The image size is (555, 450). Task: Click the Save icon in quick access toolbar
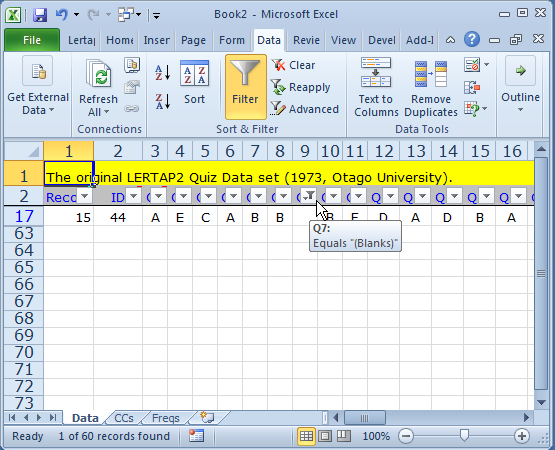40,15
